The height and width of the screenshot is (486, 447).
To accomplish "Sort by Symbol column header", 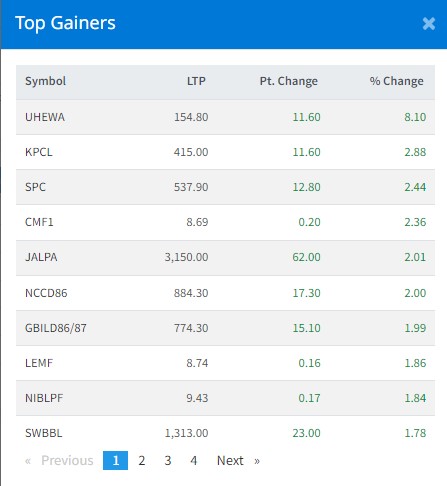I will coord(45,81).
